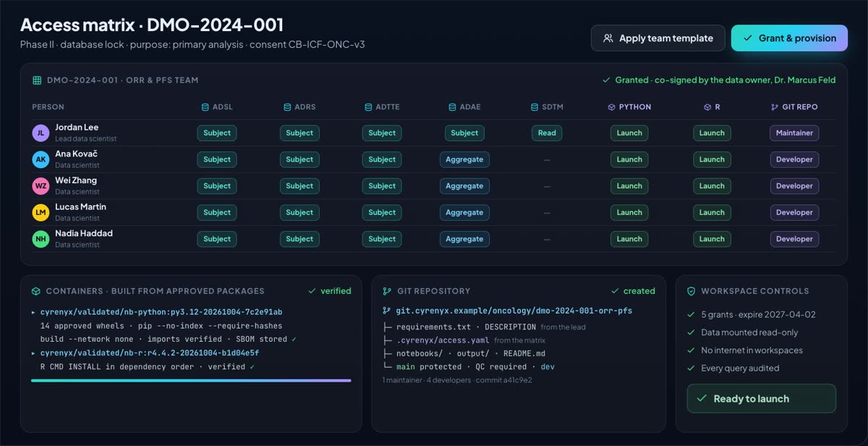
Task: Click the ADTTE database icon in header
Action: tap(368, 107)
